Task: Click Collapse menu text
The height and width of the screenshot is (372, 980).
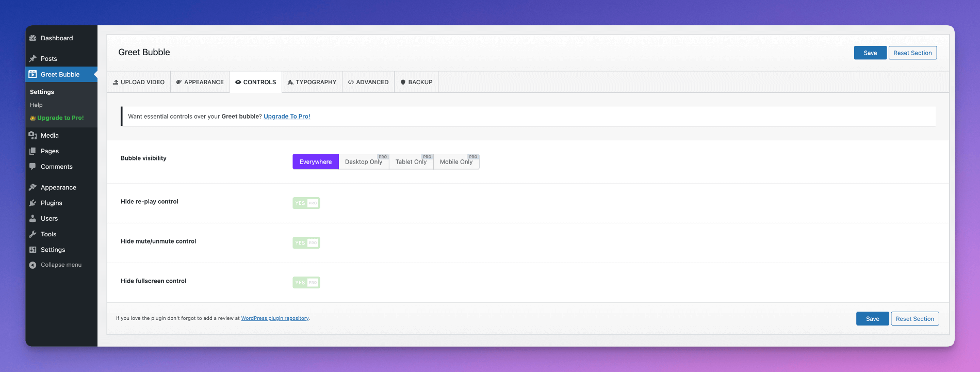Action: click(x=61, y=265)
